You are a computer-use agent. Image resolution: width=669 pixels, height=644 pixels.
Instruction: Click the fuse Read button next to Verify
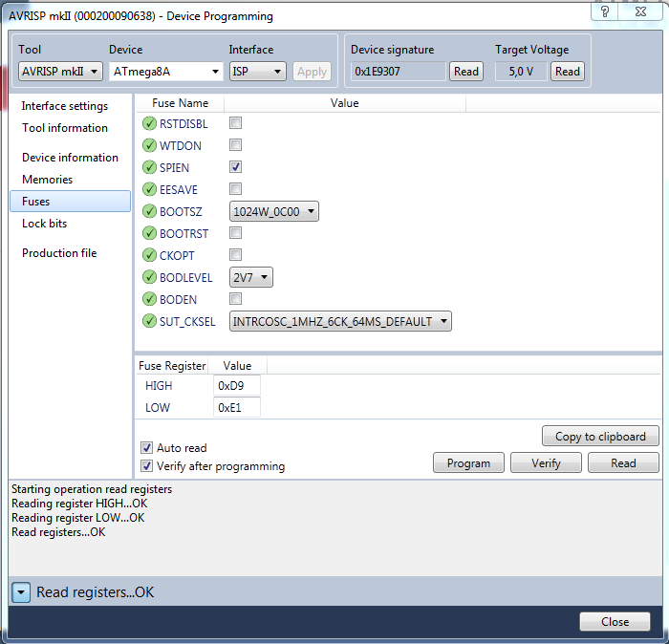[x=623, y=462]
